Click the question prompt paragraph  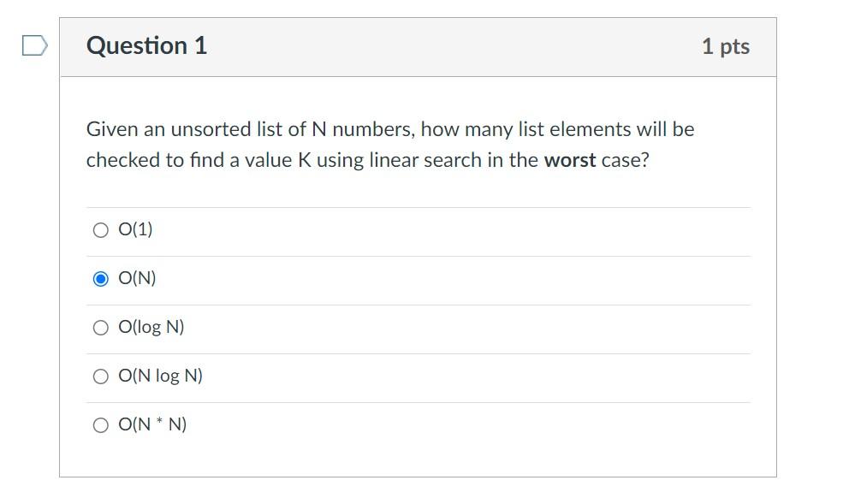[389, 144]
